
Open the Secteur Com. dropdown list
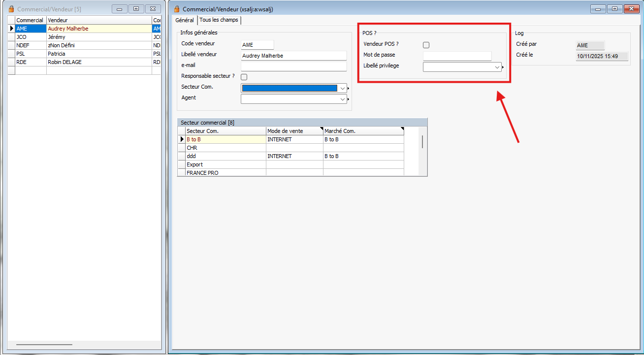343,89
